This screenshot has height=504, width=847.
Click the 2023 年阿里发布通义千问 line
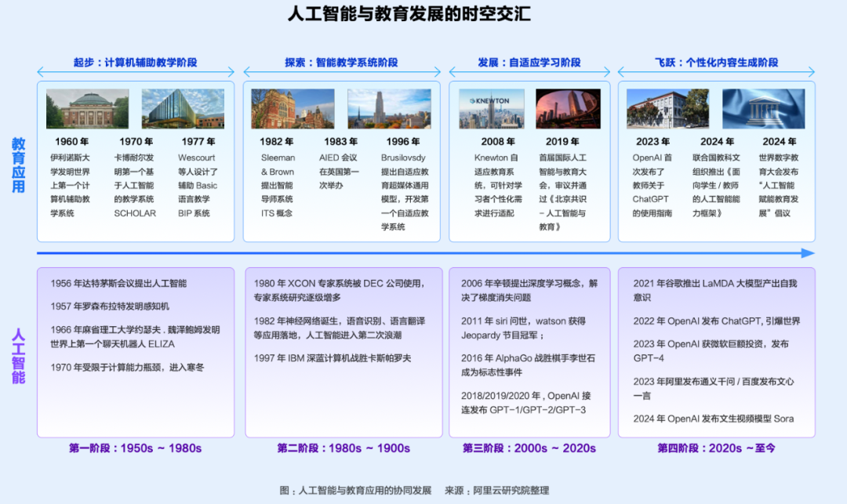(714, 389)
